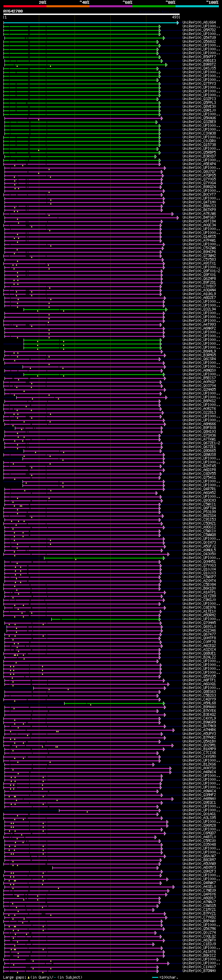This screenshot has width=222, height=980.
Task: Select hit UniRef100_Q029M1
Action: [199, 745]
